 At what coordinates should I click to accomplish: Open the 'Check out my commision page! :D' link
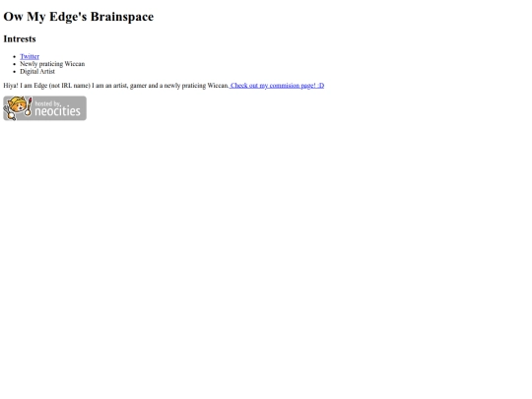(277, 86)
